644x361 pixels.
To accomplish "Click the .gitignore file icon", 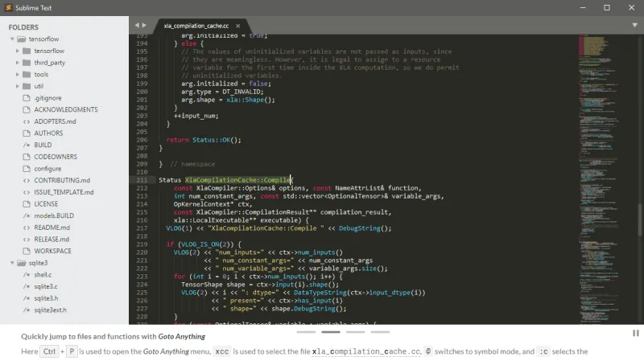I will (27, 98).
